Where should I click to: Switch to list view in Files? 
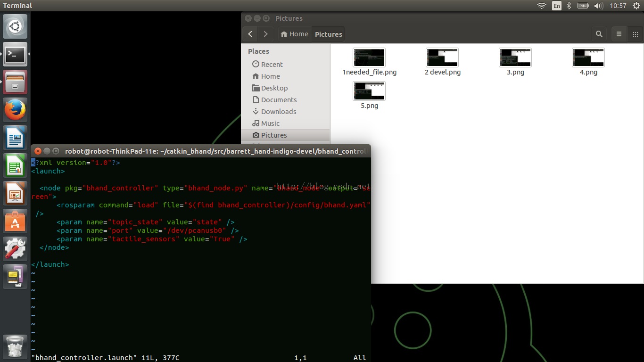coord(619,34)
